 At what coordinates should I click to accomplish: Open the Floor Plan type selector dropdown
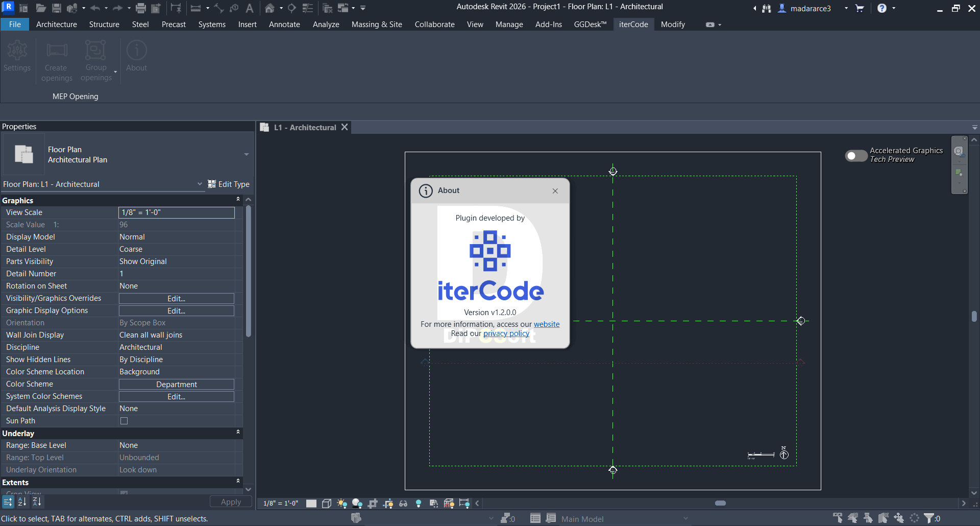pos(247,154)
